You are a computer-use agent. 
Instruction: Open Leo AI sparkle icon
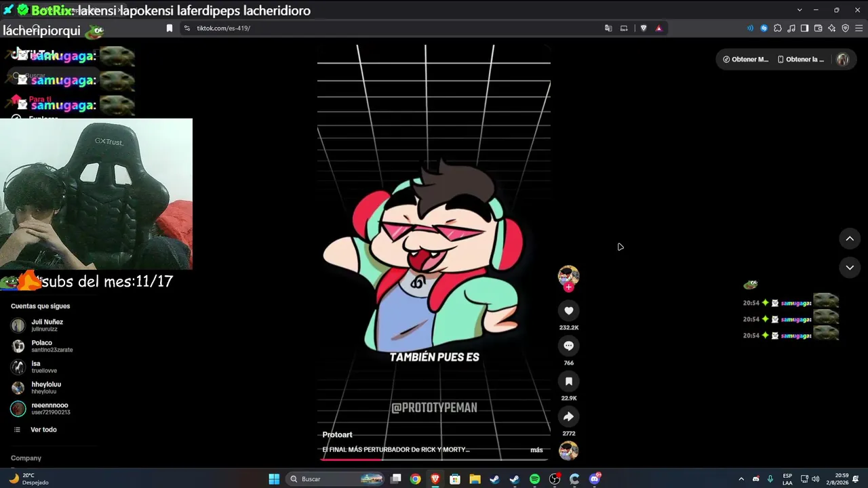pyautogui.click(x=831, y=28)
